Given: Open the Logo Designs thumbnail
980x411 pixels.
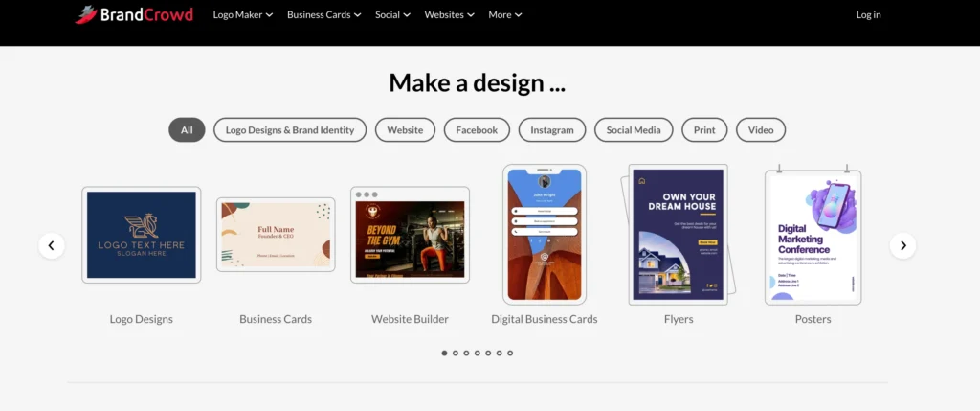Looking at the screenshot, I should 142,235.
